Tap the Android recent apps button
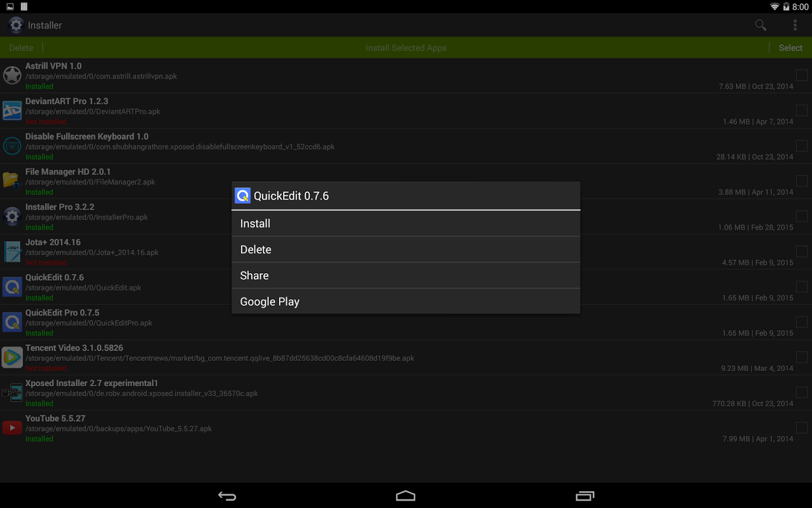 click(x=585, y=496)
